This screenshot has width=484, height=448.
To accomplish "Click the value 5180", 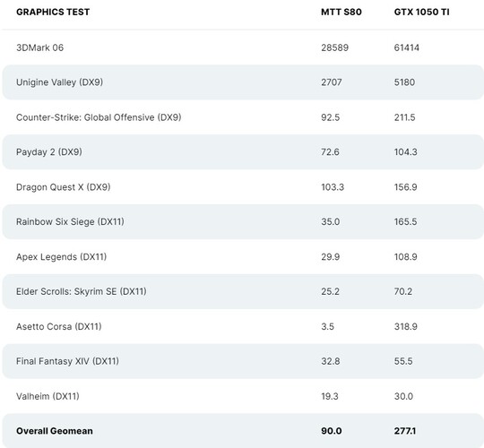I will click(x=404, y=82).
